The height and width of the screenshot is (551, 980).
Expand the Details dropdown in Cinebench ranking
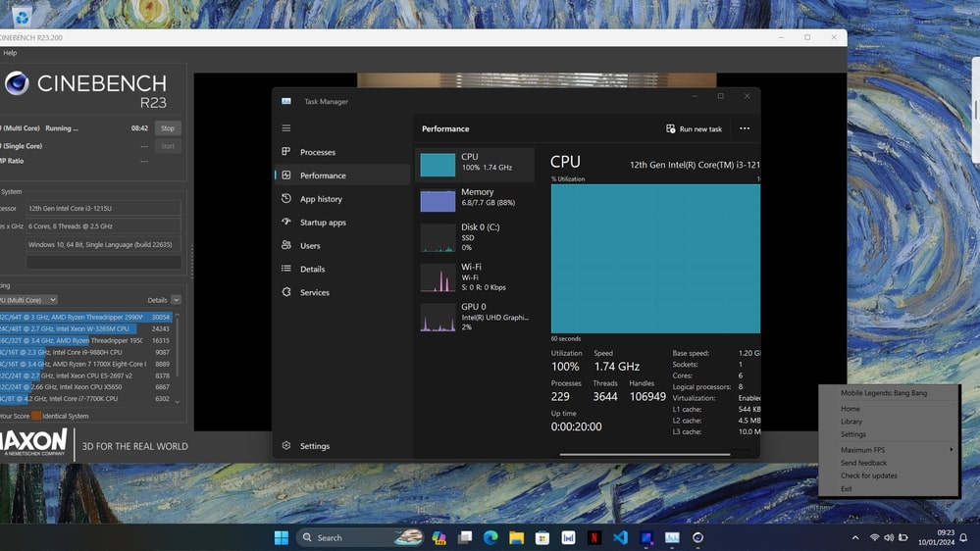pyautogui.click(x=176, y=300)
